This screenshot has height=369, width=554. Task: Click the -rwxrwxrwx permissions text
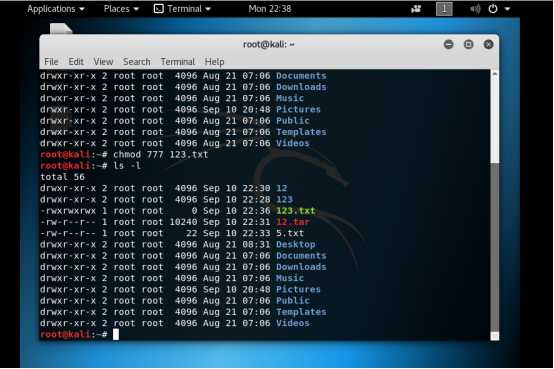click(68, 211)
